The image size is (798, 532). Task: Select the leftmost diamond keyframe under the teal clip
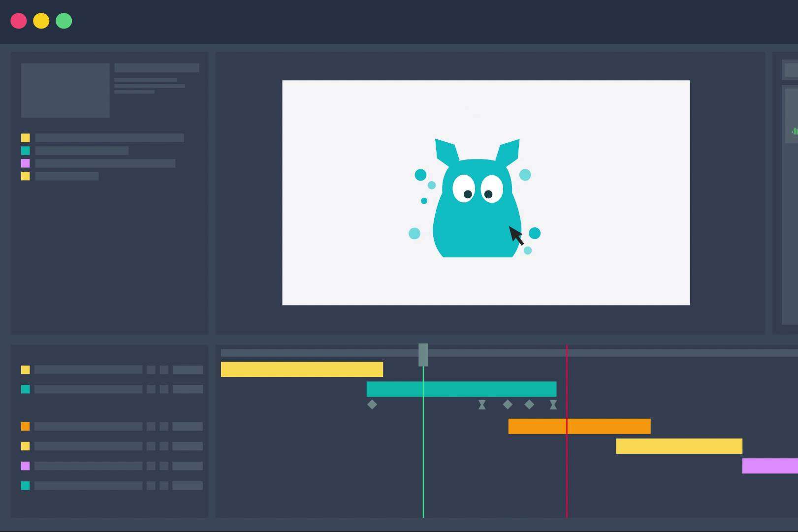372,405
